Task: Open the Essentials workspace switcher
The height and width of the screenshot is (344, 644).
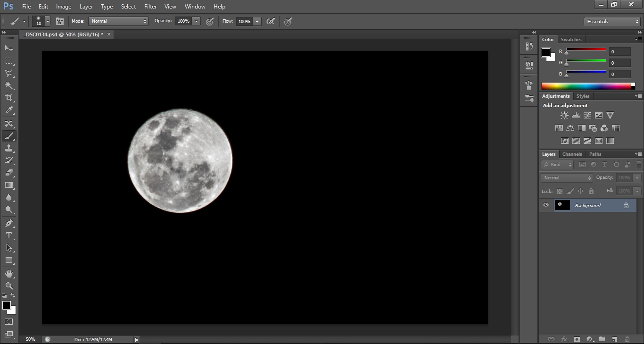Action: click(611, 21)
